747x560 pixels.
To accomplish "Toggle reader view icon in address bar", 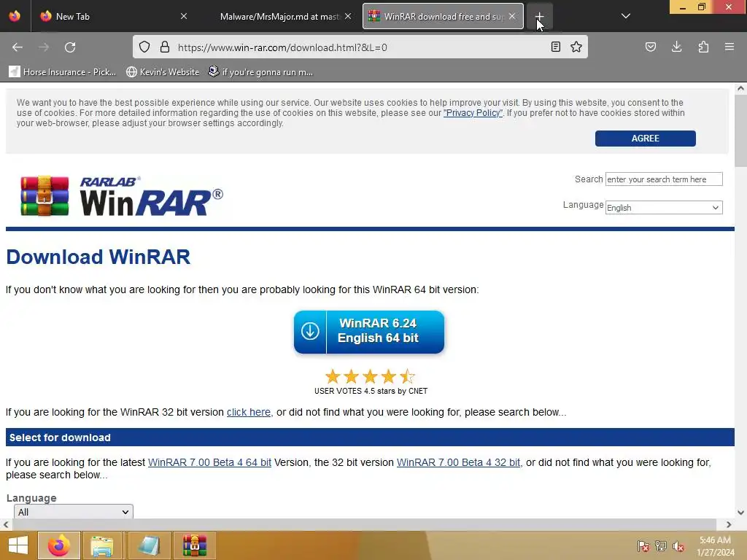I will click(x=555, y=47).
